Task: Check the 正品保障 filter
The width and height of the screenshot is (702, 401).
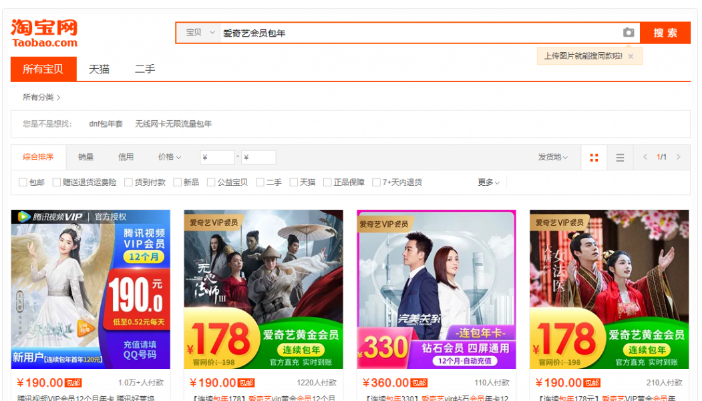Action: [327, 182]
